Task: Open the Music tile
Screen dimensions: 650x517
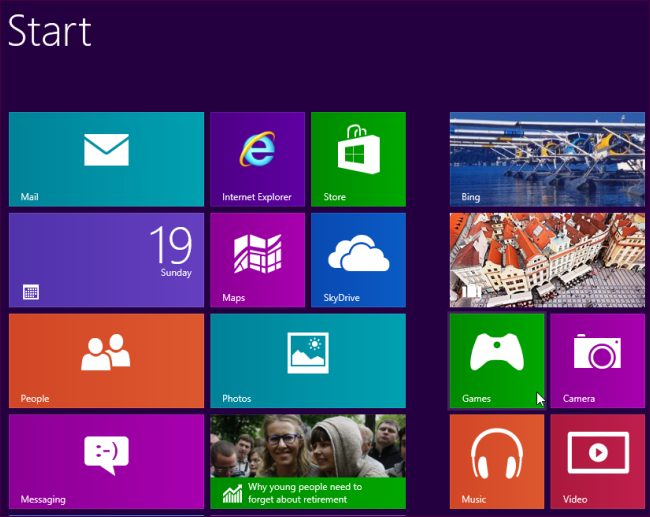Action: click(x=497, y=461)
